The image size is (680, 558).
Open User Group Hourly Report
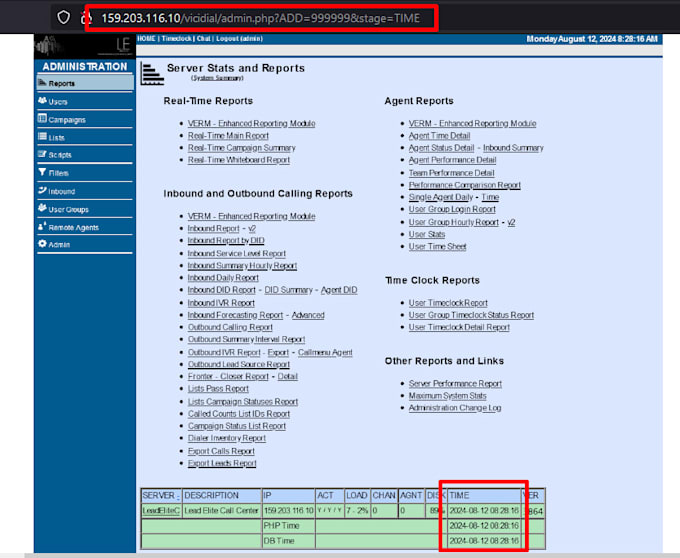pyautogui.click(x=454, y=222)
